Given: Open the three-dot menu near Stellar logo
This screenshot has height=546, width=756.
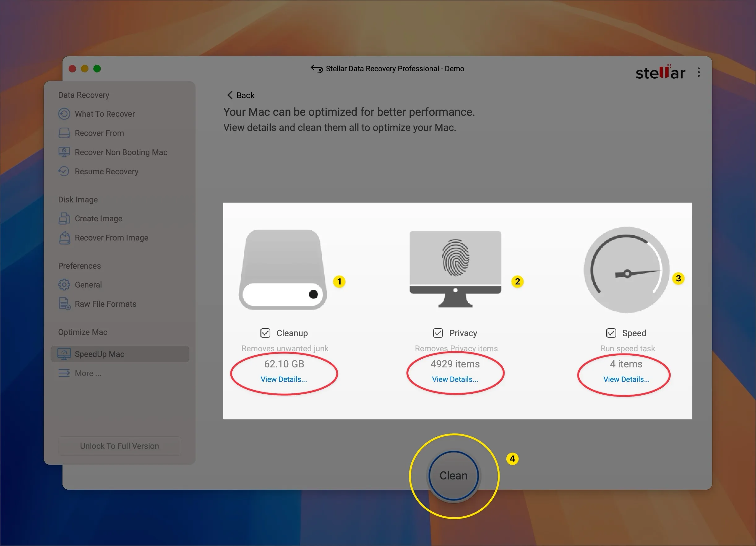Looking at the screenshot, I should 699,72.
